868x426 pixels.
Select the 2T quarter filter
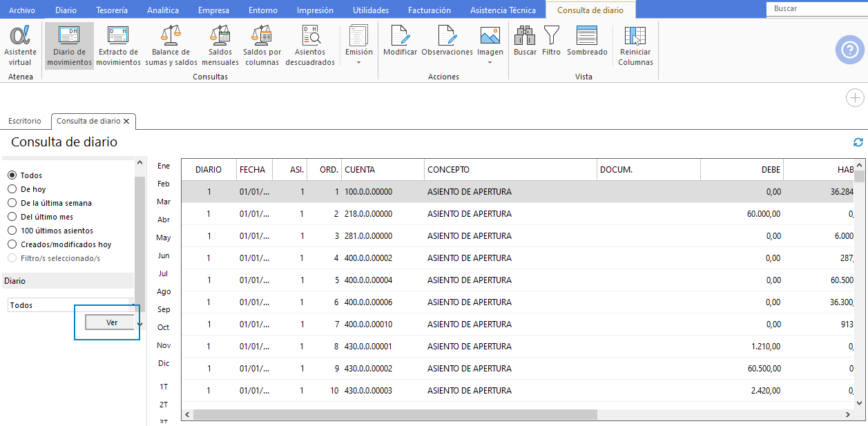164,405
